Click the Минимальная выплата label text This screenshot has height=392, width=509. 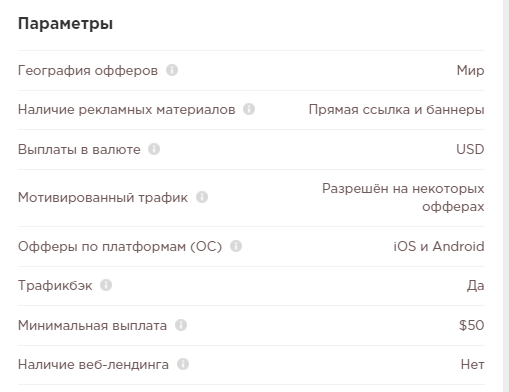pyautogui.click(x=92, y=326)
